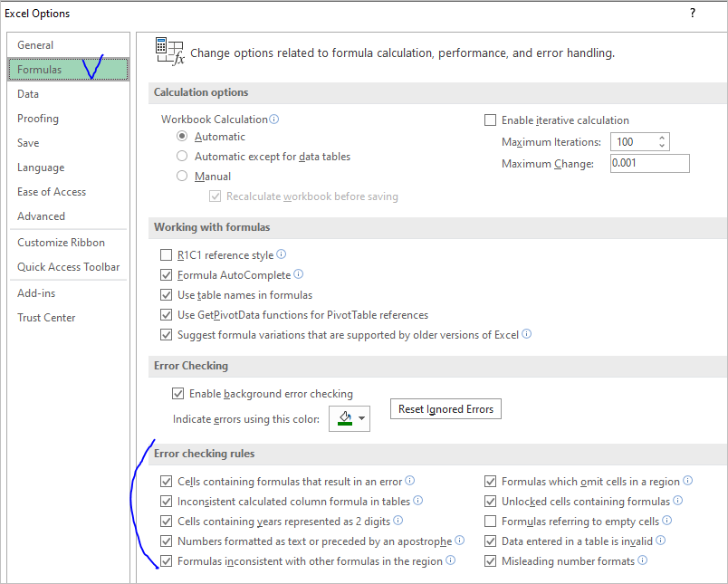Select Automatic except for data tables
This screenshot has height=584, width=728.
182,156
